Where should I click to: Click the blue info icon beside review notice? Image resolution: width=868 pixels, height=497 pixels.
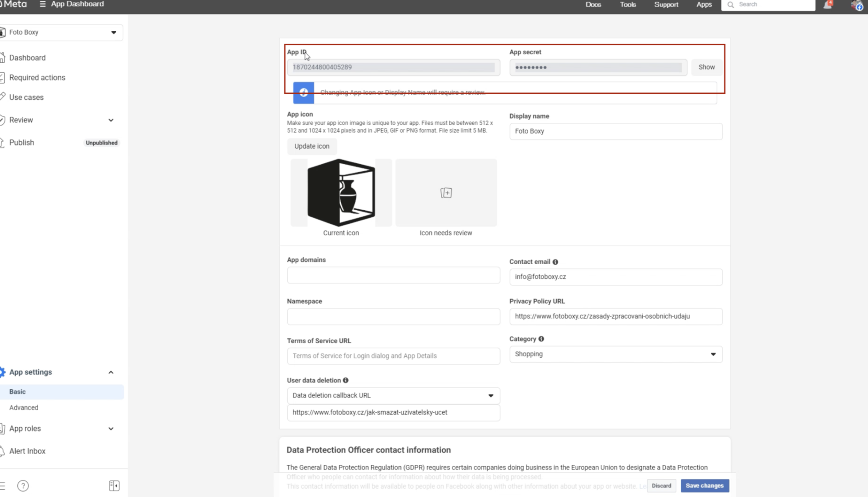click(x=303, y=92)
